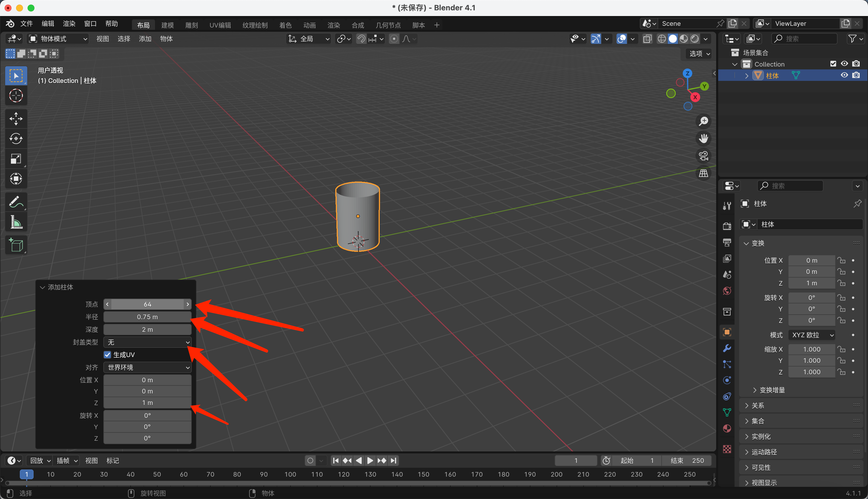Expand the 关系 panel
Screen dimensions: 868x499
(757, 406)
